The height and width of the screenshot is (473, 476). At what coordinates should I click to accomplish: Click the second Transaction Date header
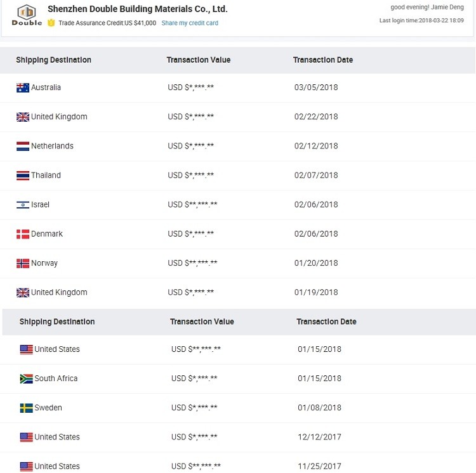(326, 321)
